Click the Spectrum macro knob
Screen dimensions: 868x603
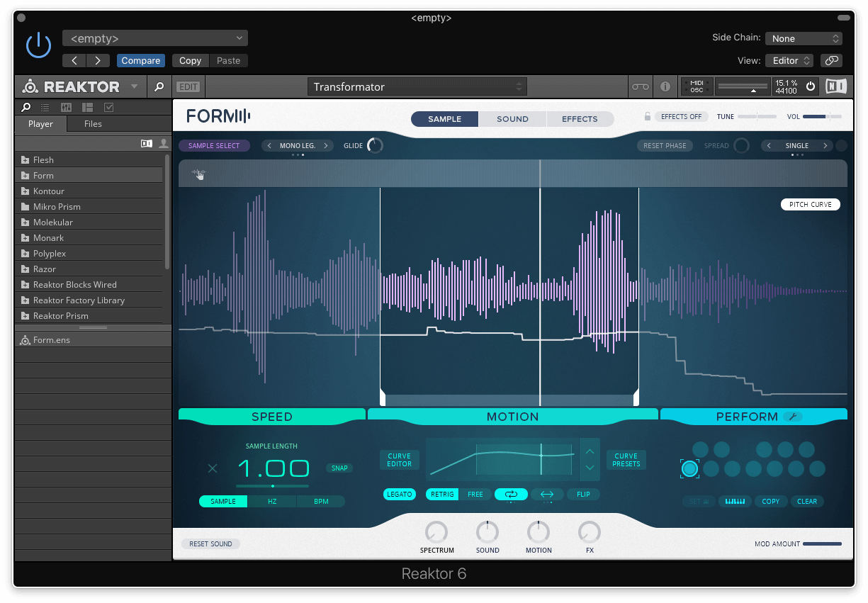click(x=436, y=534)
